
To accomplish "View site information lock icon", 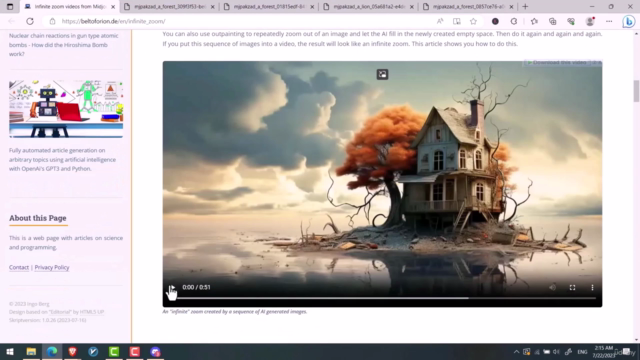I will (x=52, y=21).
